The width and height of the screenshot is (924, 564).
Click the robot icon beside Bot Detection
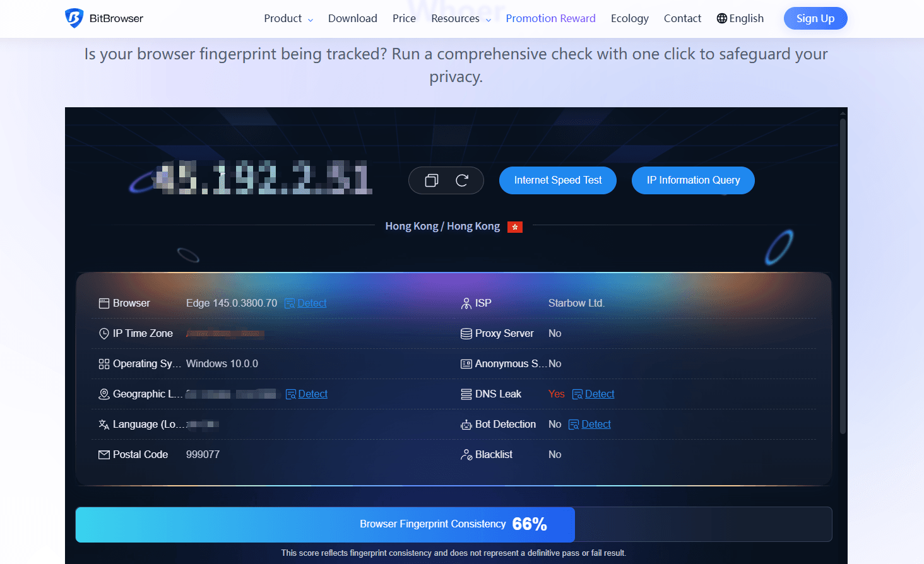(465, 424)
